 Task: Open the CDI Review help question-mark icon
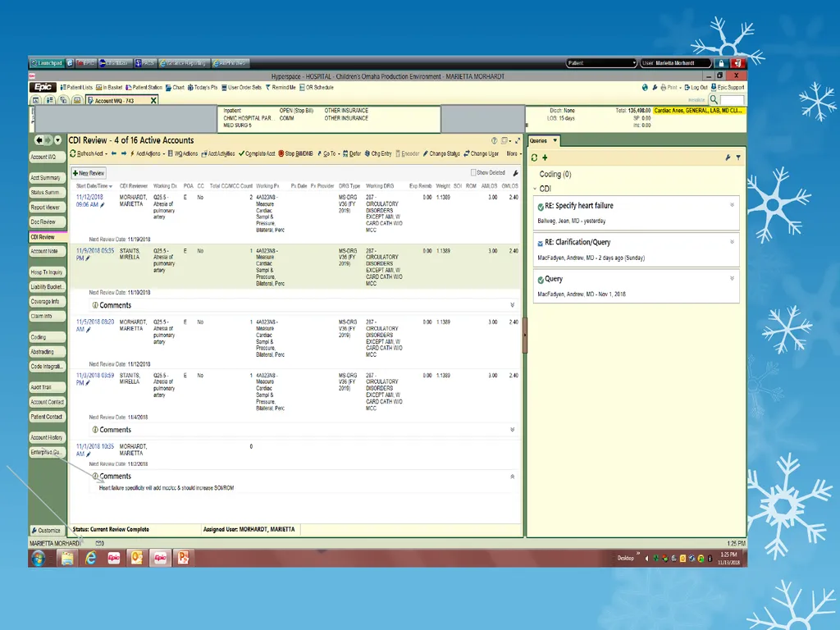tap(494, 141)
